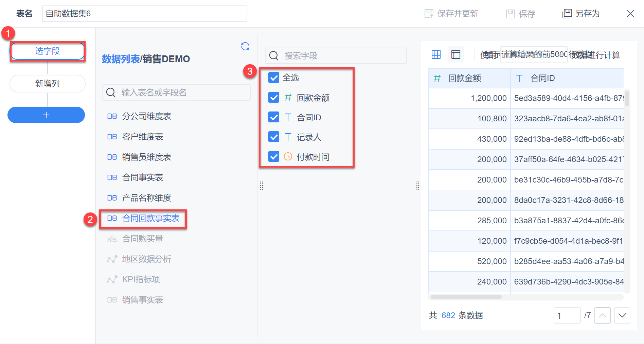
Task: Click the 回款金额 column header
Action: 469,79
